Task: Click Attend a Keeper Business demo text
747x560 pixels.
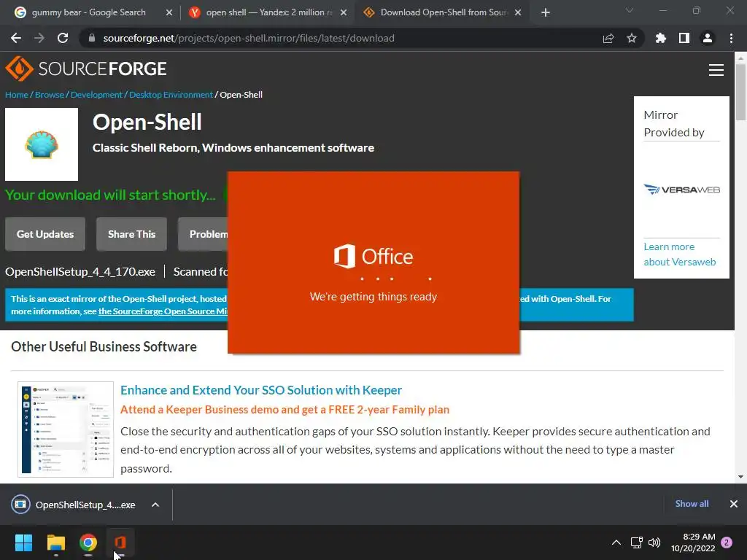Action: 285,410
